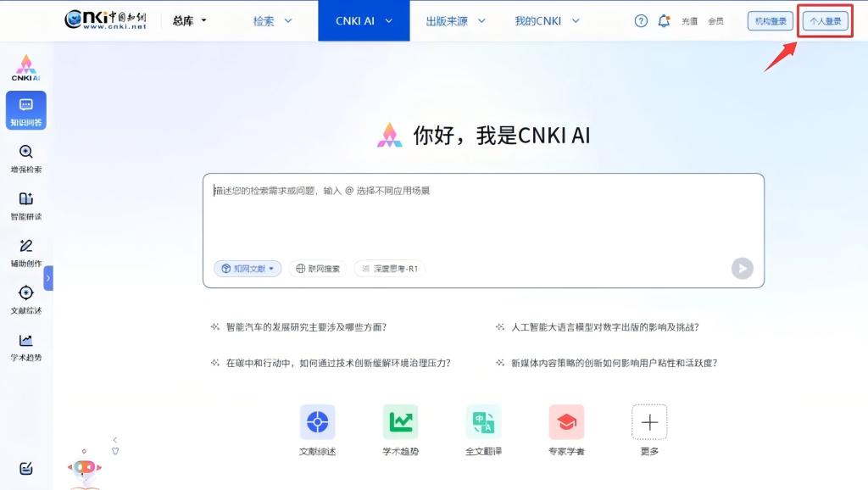Click the notification bell icon

coord(664,21)
